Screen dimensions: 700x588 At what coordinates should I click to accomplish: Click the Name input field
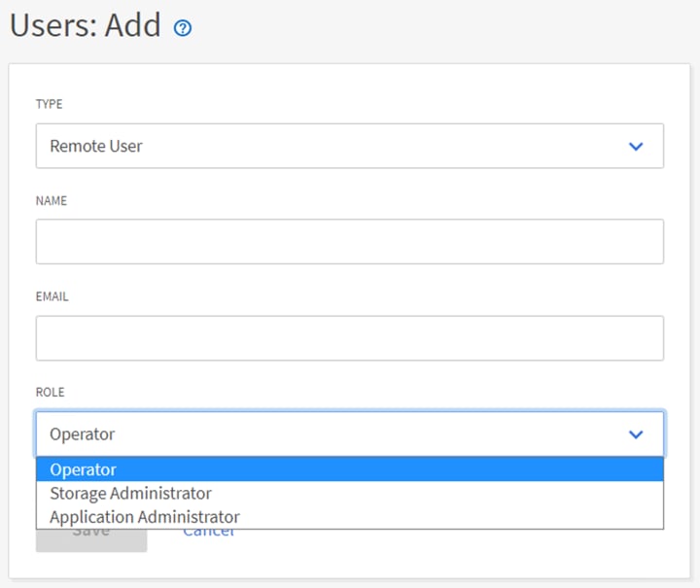(349, 241)
